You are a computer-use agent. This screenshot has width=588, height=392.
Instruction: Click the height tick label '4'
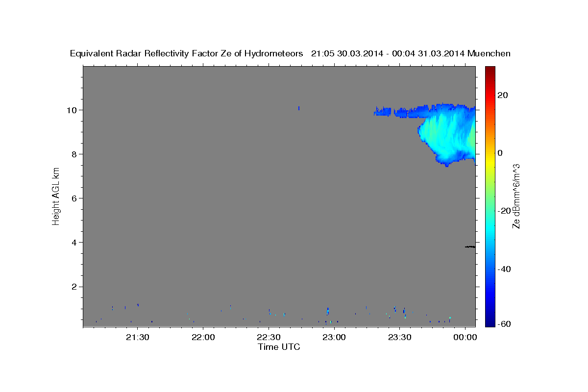click(x=74, y=243)
